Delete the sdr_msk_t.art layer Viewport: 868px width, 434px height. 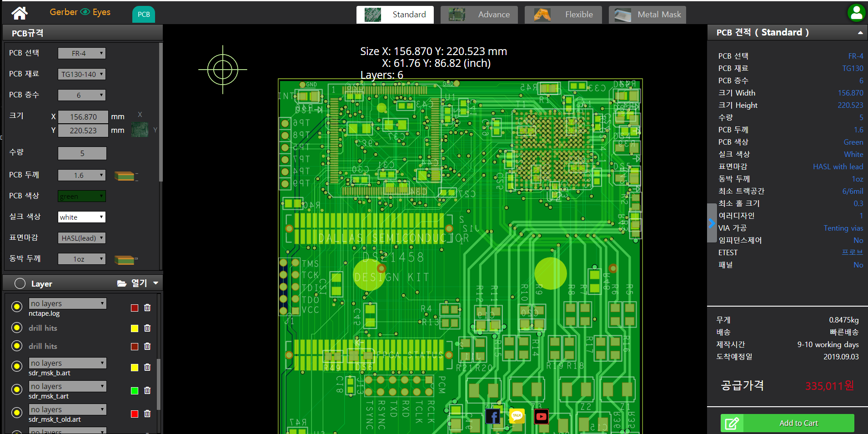[x=147, y=390]
